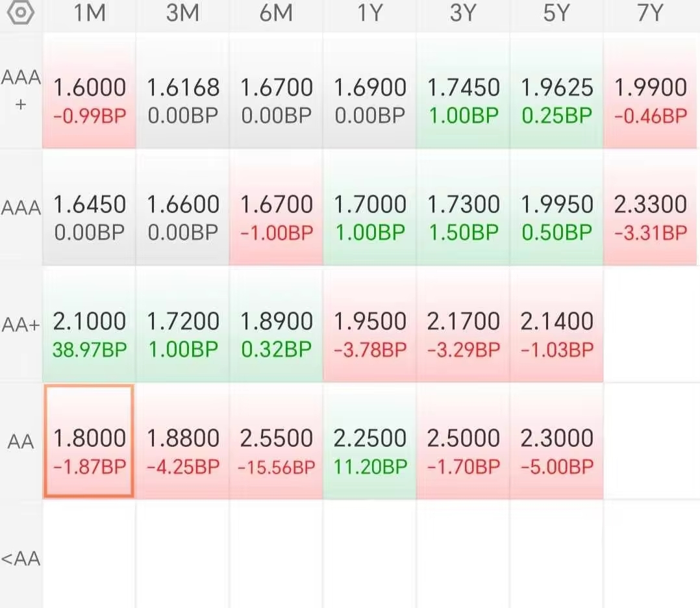Open the hexagon settings icon
The image size is (700, 608).
(x=21, y=12)
